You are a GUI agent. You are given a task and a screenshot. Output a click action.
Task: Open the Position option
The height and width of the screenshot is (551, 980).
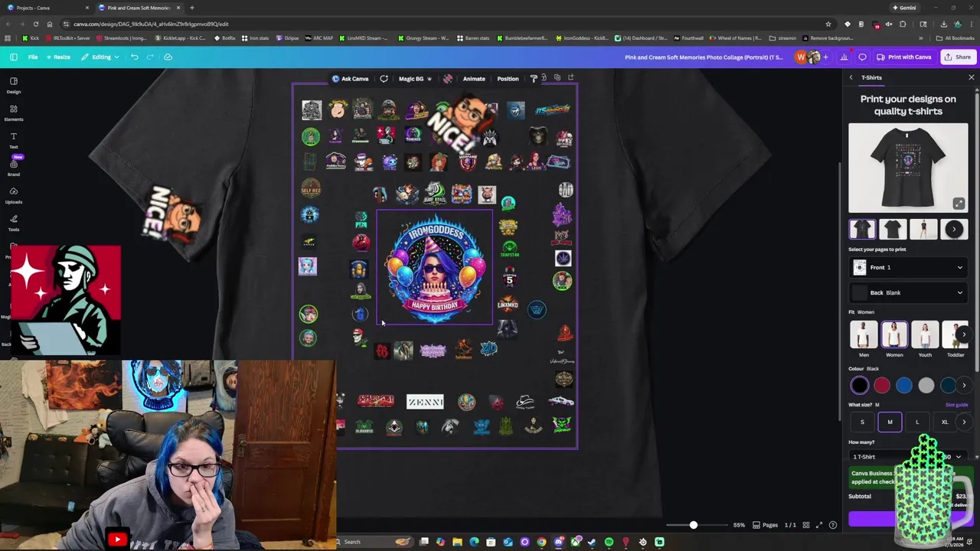pos(508,78)
